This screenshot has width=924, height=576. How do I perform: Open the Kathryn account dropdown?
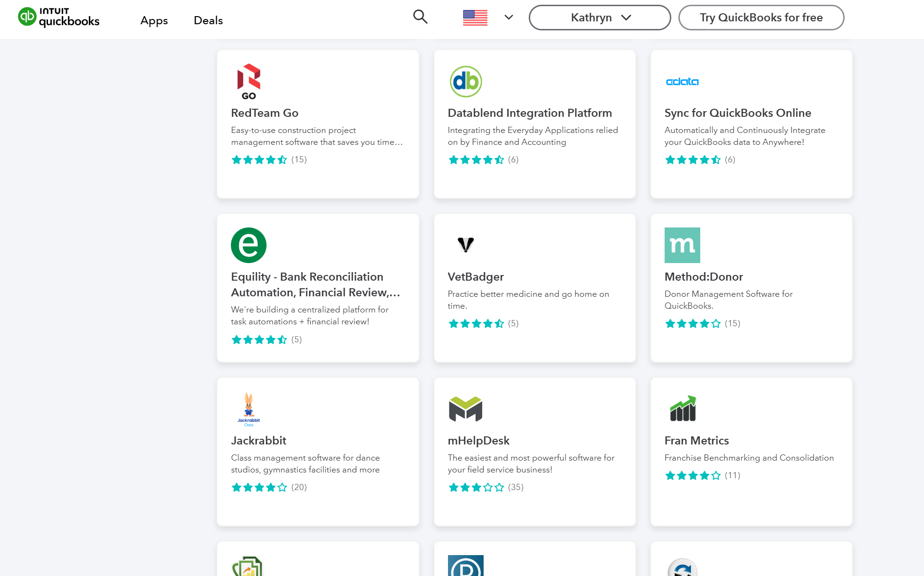point(600,18)
